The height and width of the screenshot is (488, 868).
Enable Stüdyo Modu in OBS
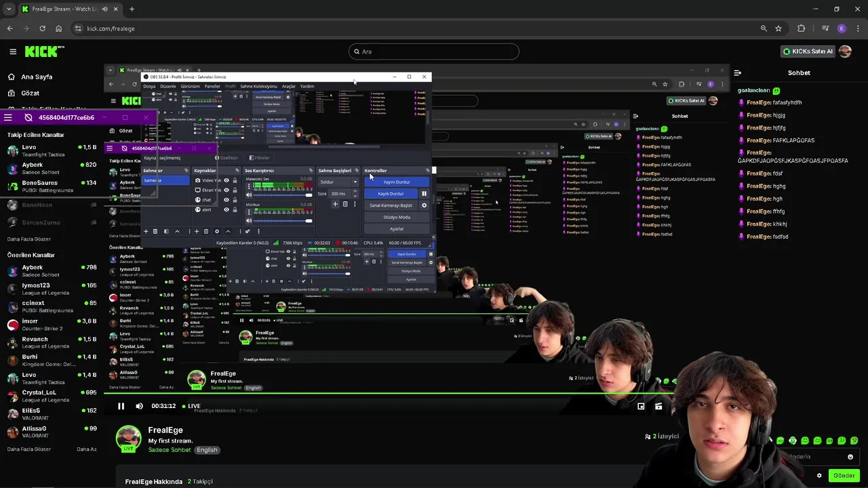tap(397, 218)
